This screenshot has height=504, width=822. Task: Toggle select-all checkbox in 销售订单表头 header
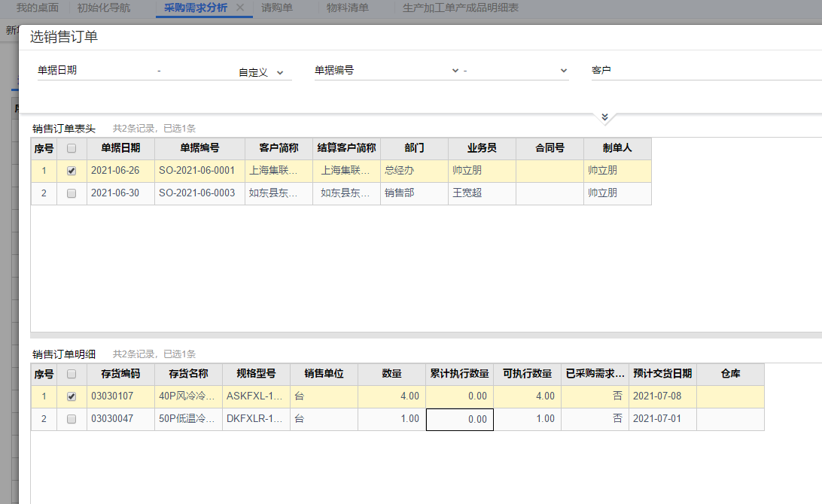72,148
